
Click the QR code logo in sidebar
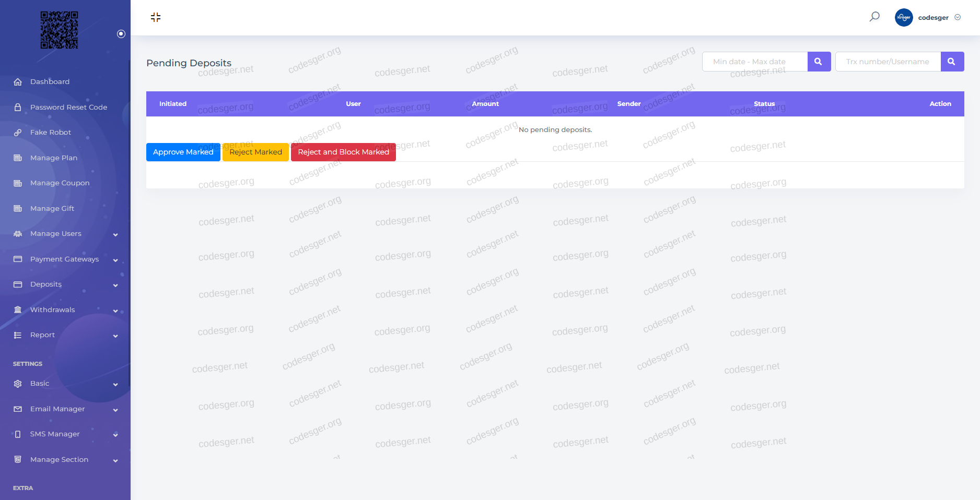pos(60,30)
